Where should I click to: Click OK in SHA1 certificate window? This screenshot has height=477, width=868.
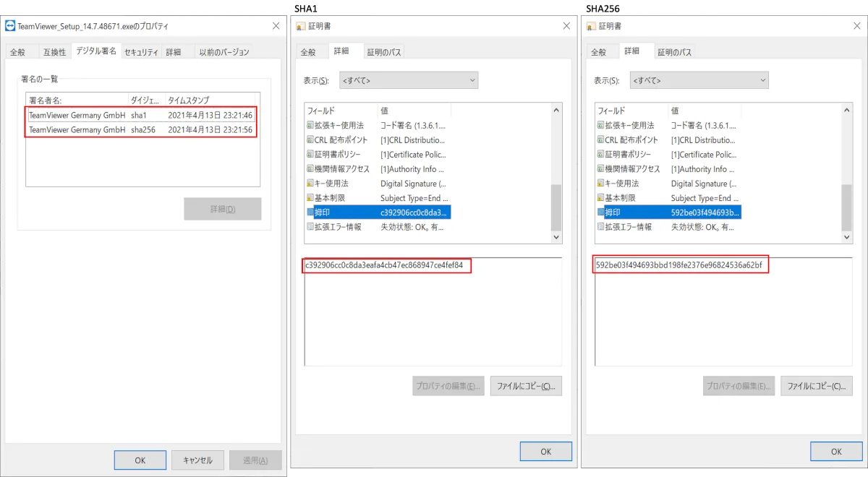tap(546, 452)
